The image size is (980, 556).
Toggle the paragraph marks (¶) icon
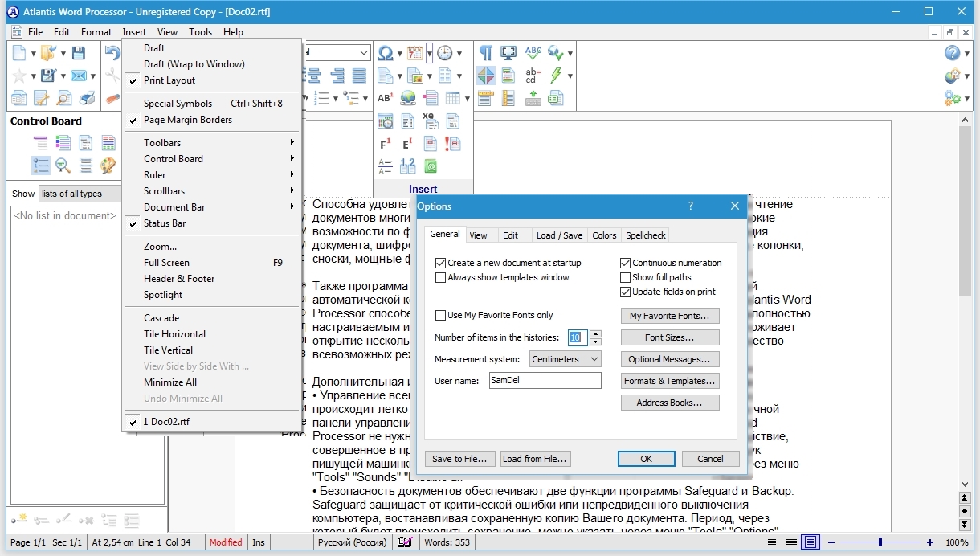coord(486,53)
